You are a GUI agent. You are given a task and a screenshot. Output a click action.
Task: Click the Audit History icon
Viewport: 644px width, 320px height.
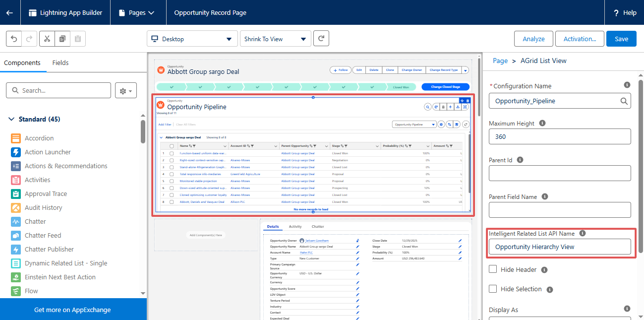[x=16, y=208]
